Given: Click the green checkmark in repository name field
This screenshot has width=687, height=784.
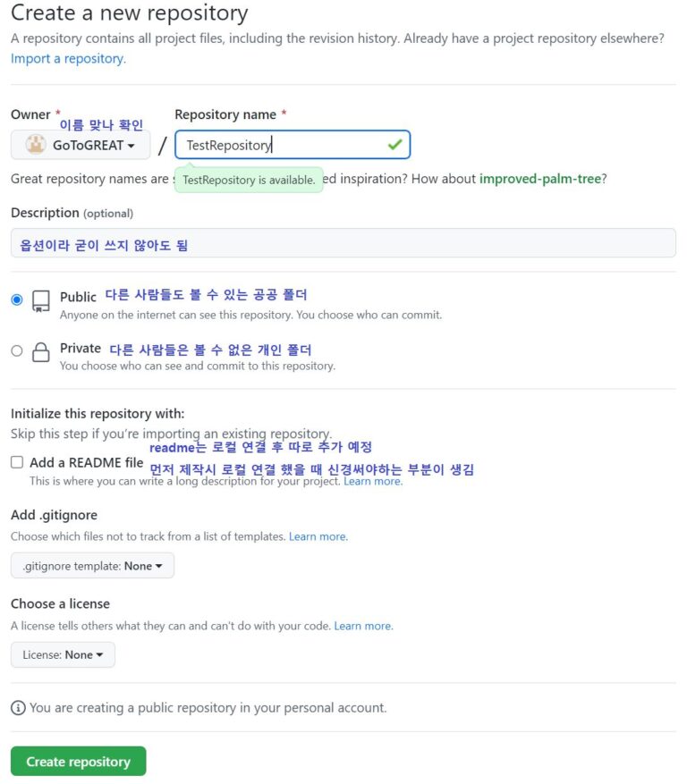Looking at the screenshot, I should pos(394,145).
